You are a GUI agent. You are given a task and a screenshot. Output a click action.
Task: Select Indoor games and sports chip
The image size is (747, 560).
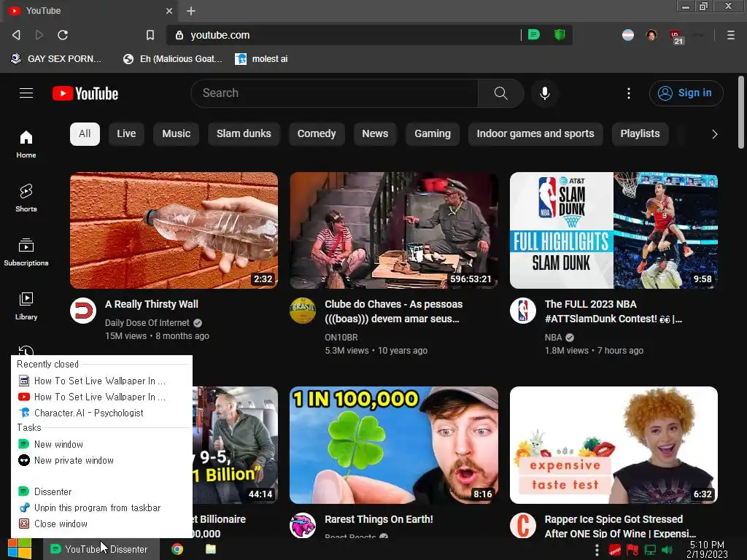pos(535,134)
